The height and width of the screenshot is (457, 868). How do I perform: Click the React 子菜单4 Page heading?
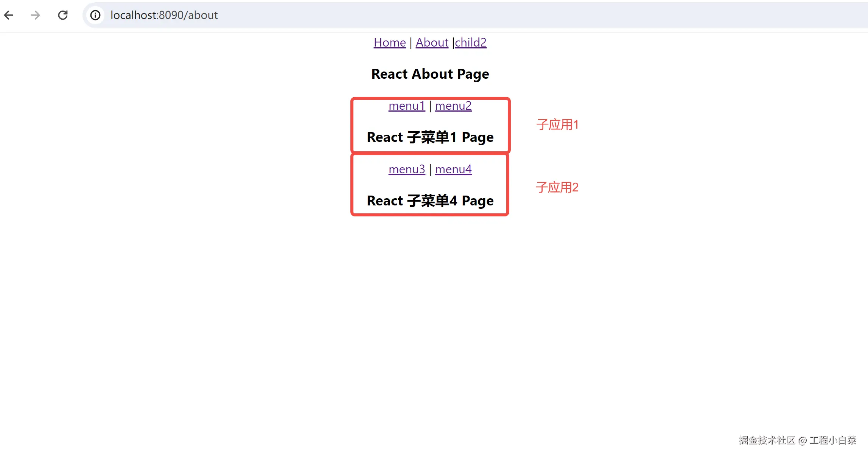430,201
